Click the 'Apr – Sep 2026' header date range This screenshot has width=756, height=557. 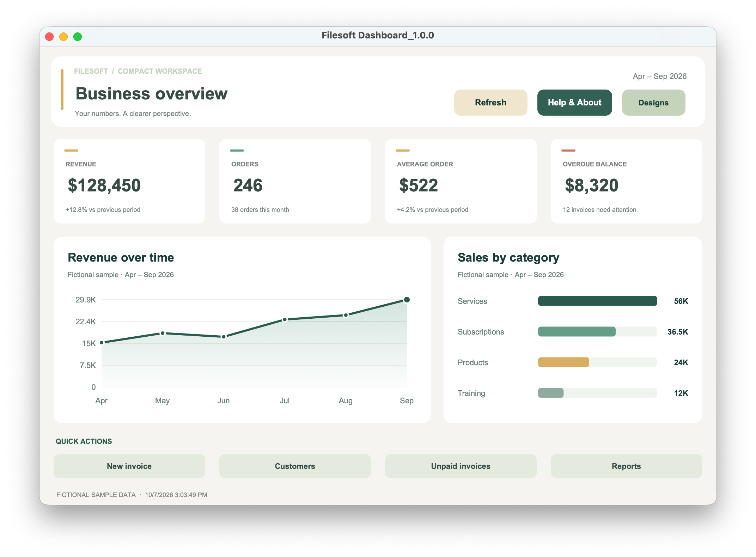[660, 76]
